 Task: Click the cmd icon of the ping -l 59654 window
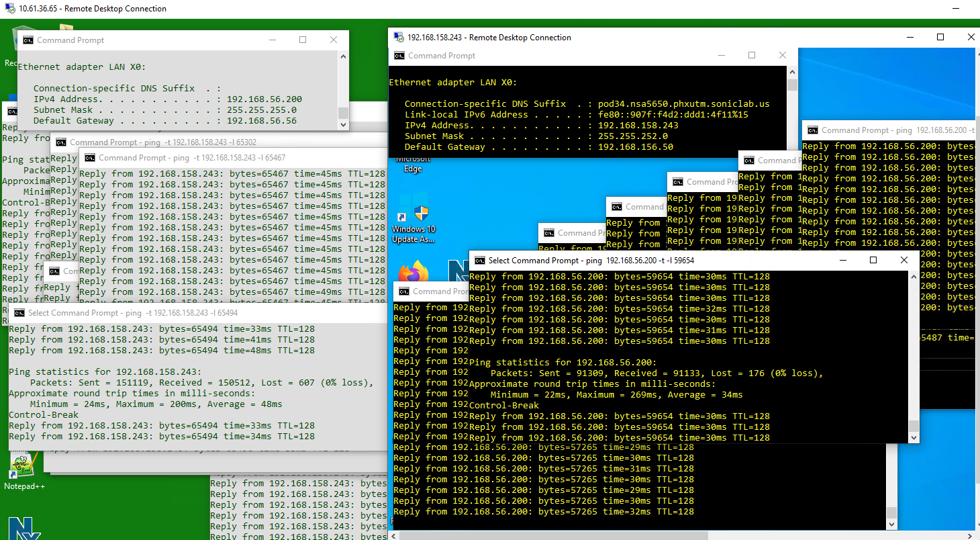[x=479, y=260]
